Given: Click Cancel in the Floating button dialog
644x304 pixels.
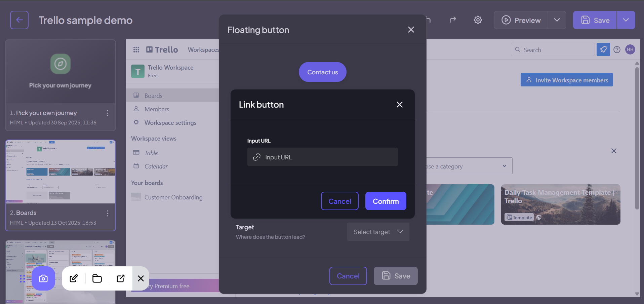Looking at the screenshot, I should point(348,276).
